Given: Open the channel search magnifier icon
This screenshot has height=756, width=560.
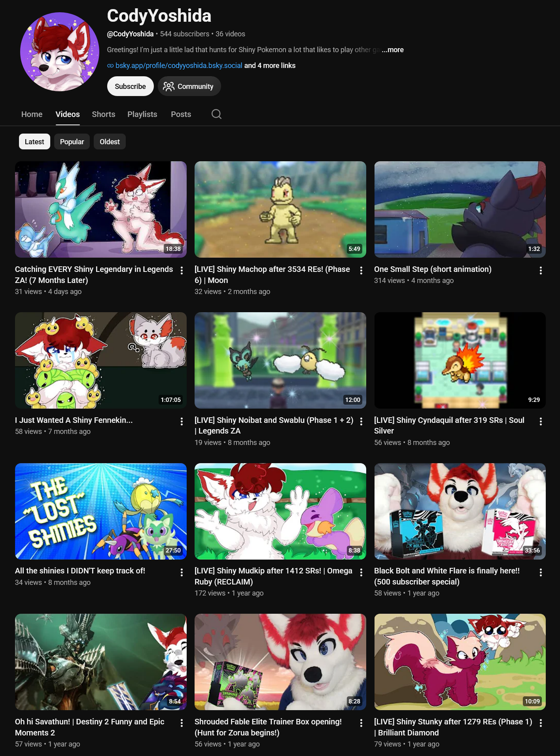Looking at the screenshot, I should coord(216,114).
